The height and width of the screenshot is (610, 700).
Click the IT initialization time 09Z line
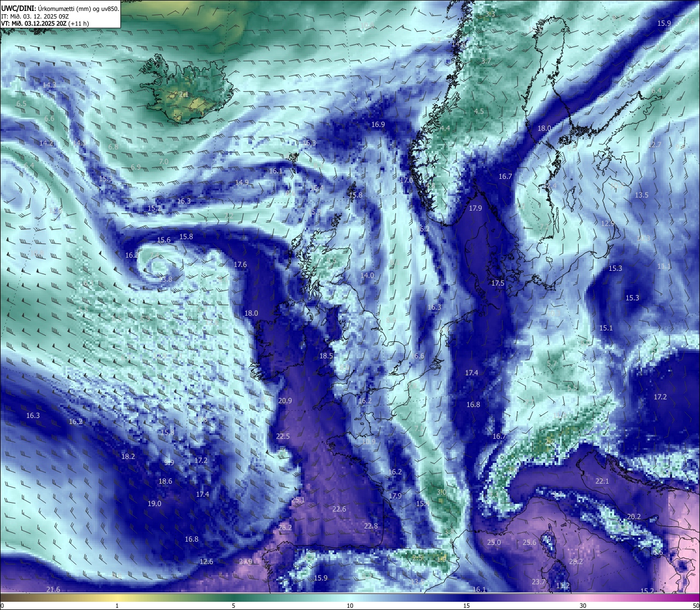35,16
